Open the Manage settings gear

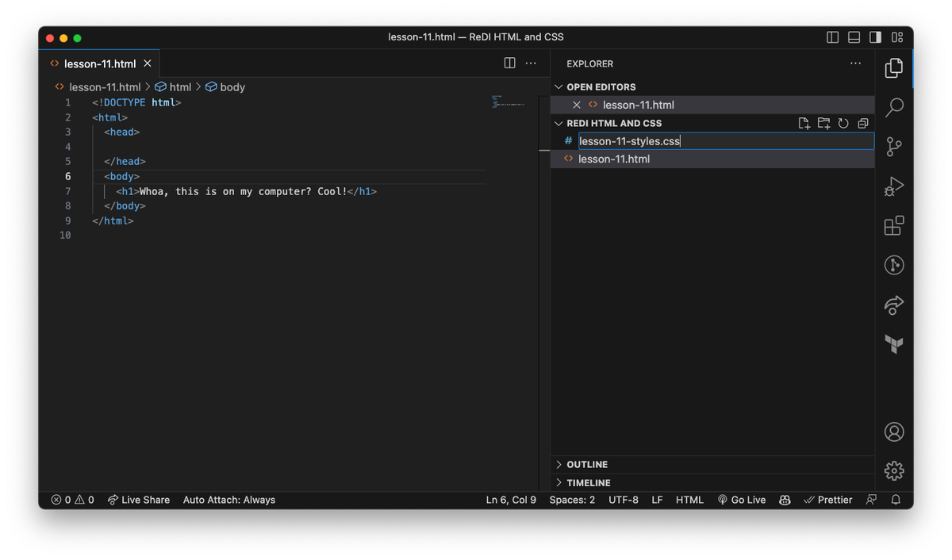[894, 470]
